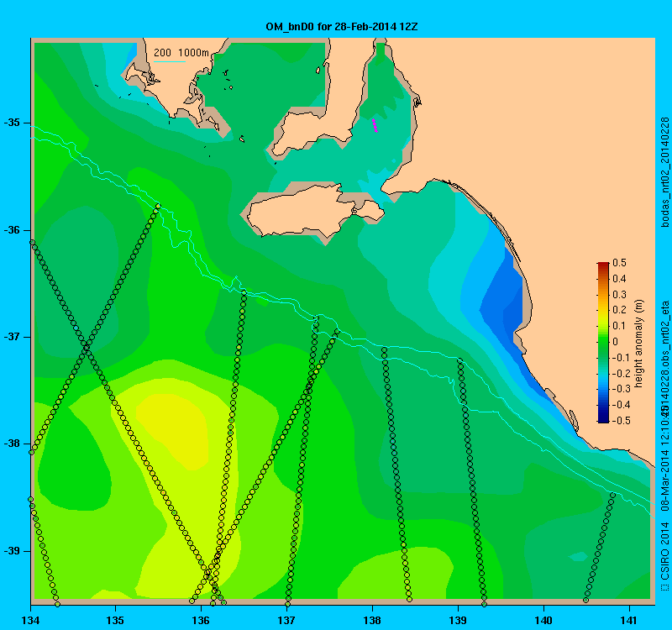Screen dimensions: 672x630
Task: Click the longitude label 134
Action: click(30, 620)
